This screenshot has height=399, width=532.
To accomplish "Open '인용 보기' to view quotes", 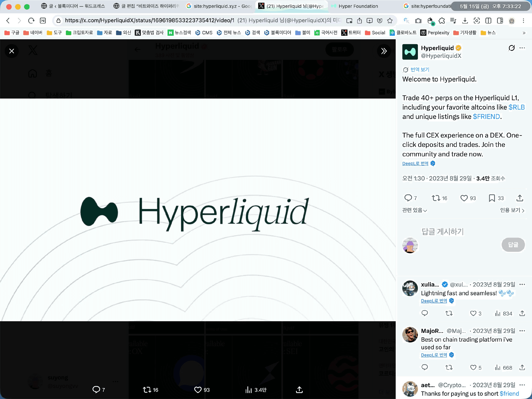I will pos(512,210).
